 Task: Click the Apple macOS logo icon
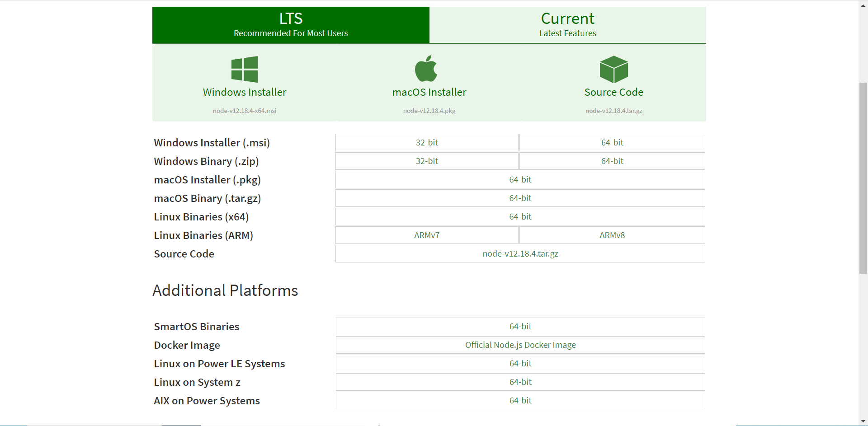pos(426,69)
